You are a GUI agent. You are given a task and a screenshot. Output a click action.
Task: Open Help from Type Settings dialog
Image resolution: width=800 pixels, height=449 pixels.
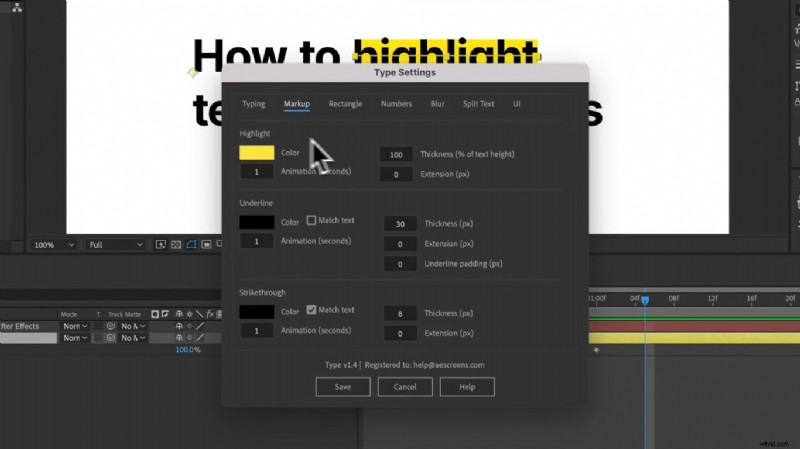pyautogui.click(x=467, y=387)
